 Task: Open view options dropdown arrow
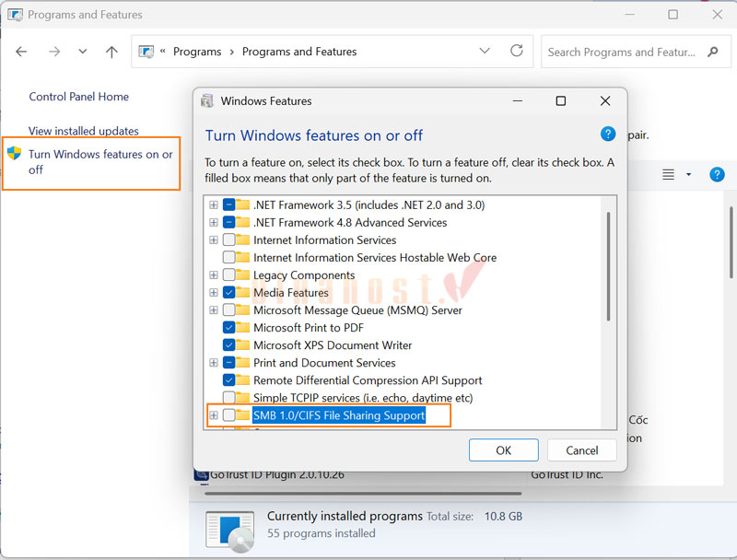688,175
